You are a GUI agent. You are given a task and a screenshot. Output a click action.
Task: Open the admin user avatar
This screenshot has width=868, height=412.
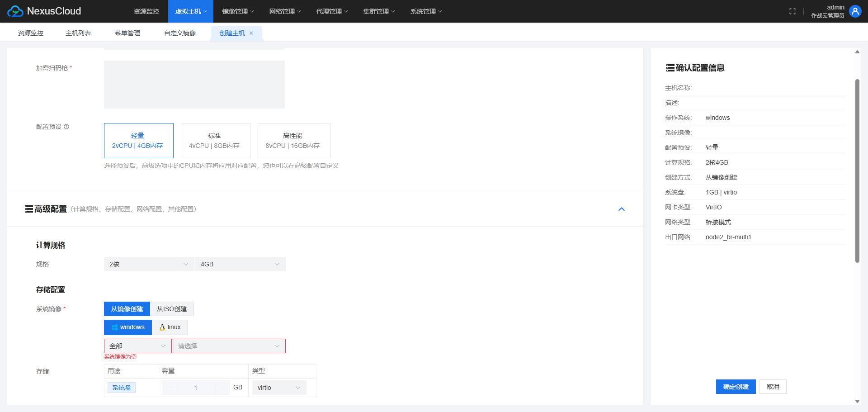(x=855, y=11)
